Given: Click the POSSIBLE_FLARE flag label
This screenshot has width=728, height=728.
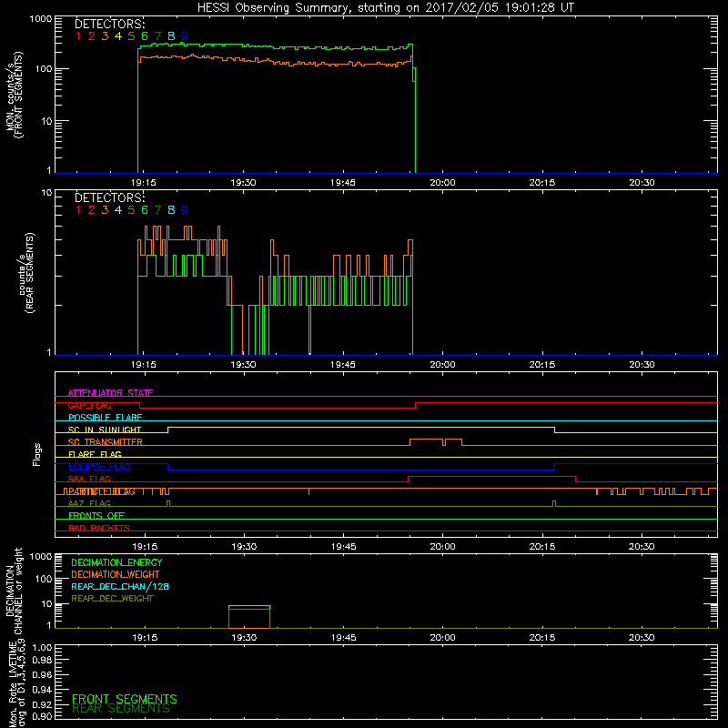Looking at the screenshot, I should (x=105, y=418).
